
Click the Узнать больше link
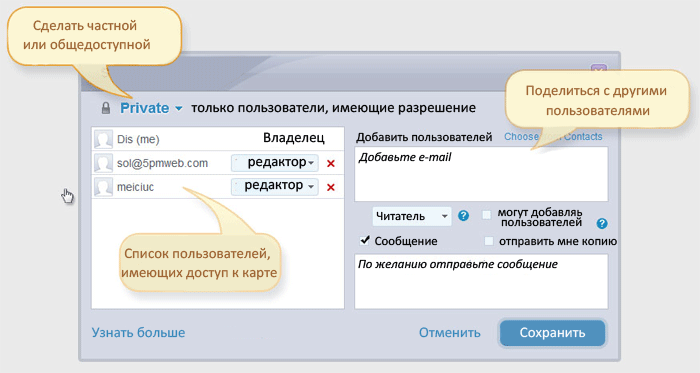(x=138, y=332)
